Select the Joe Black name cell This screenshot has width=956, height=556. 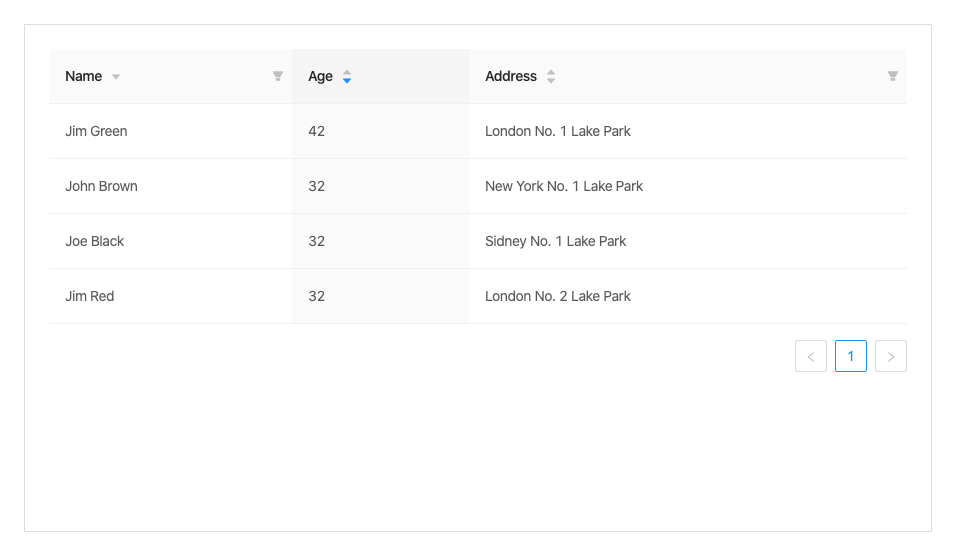pyautogui.click(x=95, y=241)
